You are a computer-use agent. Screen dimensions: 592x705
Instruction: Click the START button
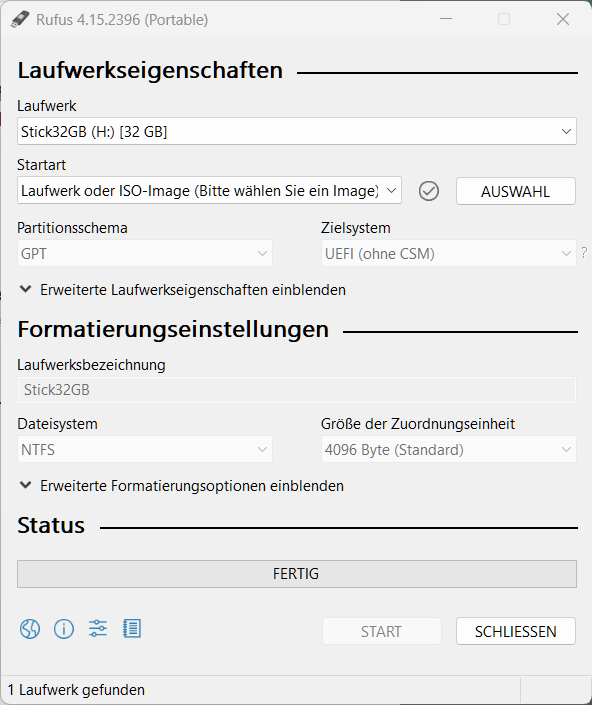pyautogui.click(x=382, y=631)
